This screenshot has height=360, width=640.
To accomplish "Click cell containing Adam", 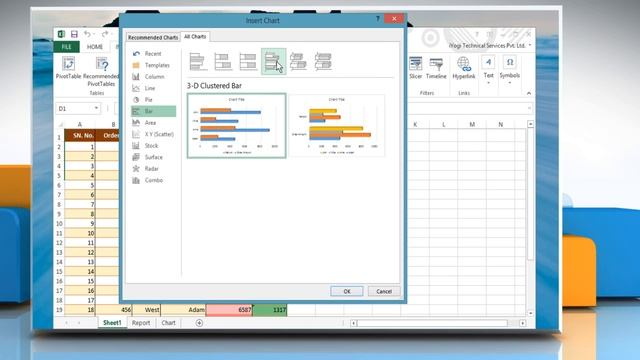I will pos(183,310).
